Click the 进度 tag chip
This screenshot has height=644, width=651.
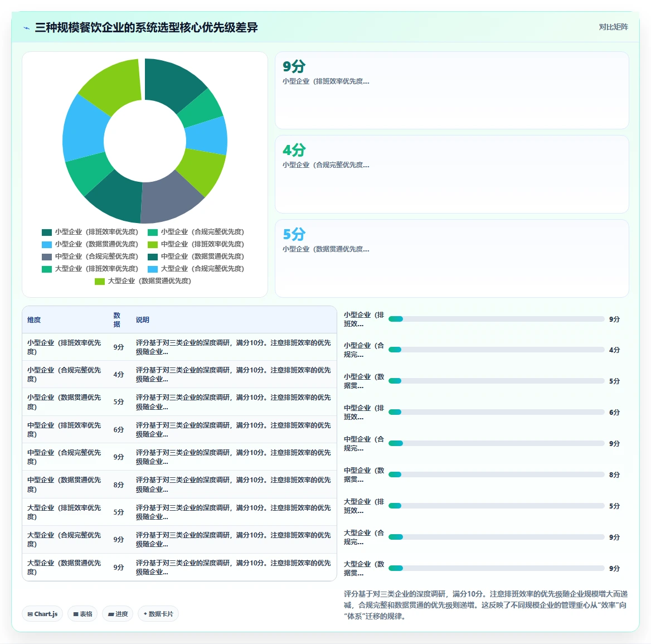coord(118,614)
